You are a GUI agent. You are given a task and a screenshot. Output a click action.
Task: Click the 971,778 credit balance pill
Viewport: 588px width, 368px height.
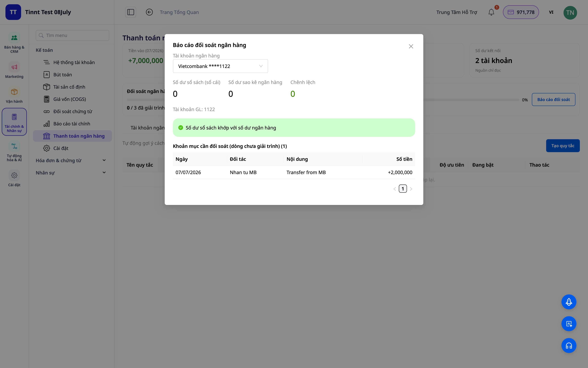(521, 12)
